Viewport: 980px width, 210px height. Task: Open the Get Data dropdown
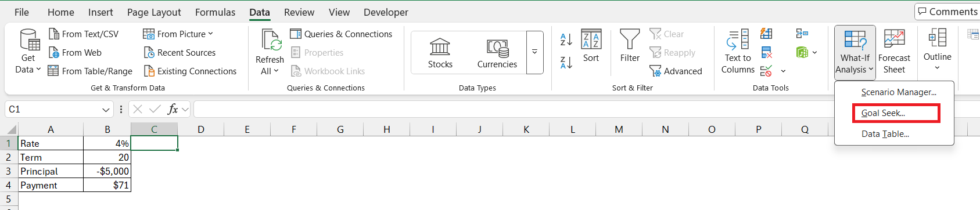[x=28, y=52]
